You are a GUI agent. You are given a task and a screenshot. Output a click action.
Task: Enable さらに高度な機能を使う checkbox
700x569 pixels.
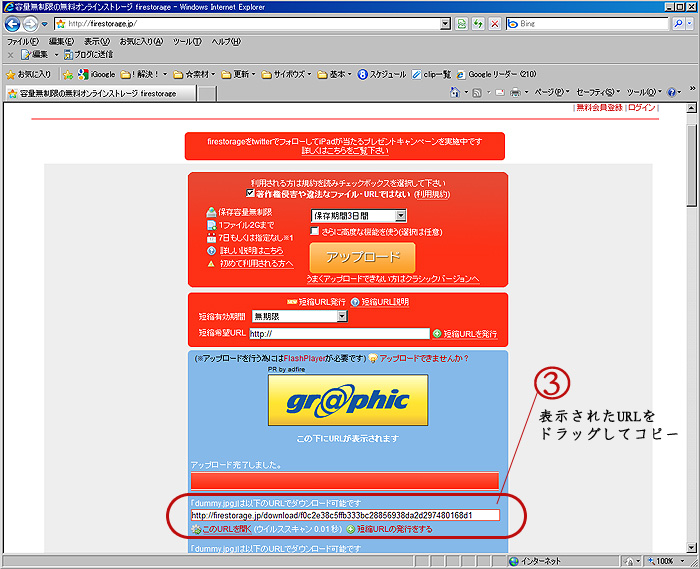point(315,231)
